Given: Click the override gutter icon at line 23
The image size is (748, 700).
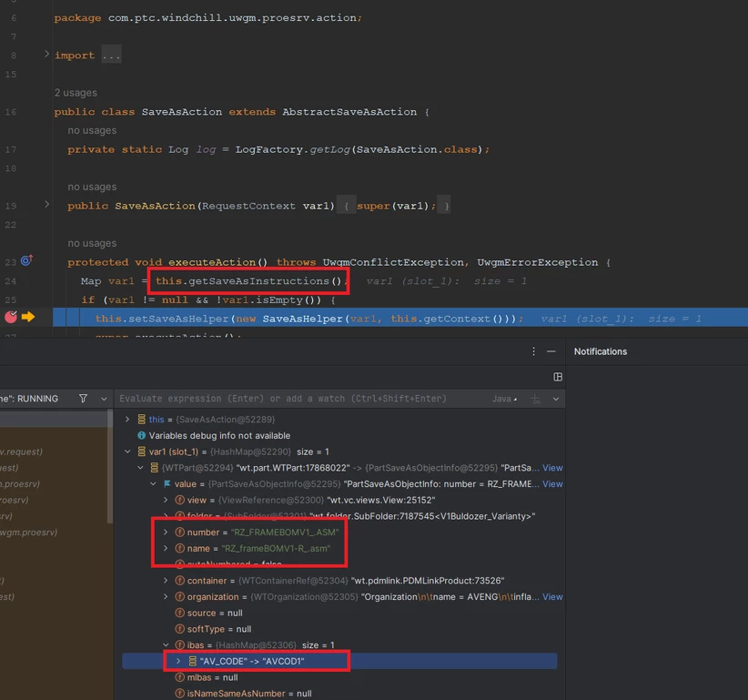Looking at the screenshot, I should (x=26, y=260).
